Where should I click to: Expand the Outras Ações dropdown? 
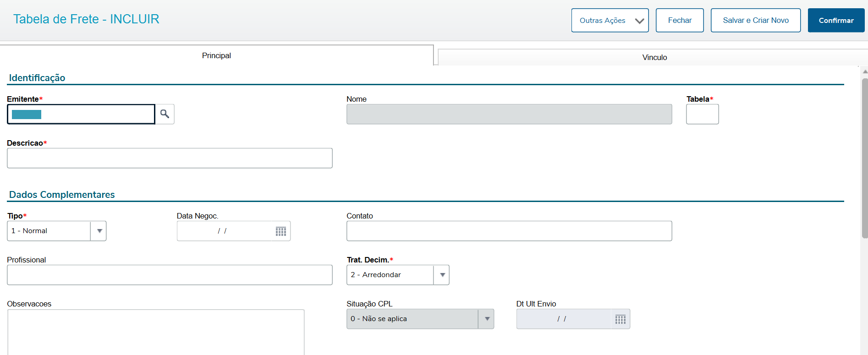(x=610, y=20)
